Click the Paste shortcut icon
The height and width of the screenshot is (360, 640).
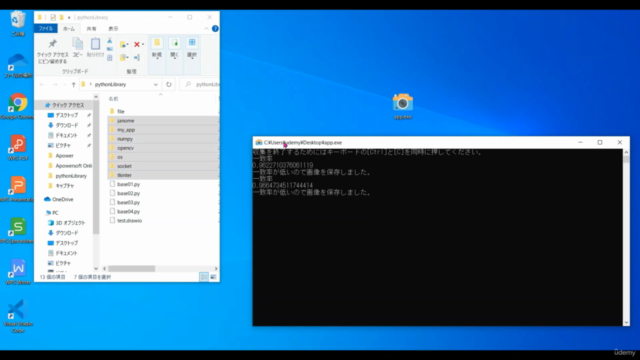(x=109, y=58)
